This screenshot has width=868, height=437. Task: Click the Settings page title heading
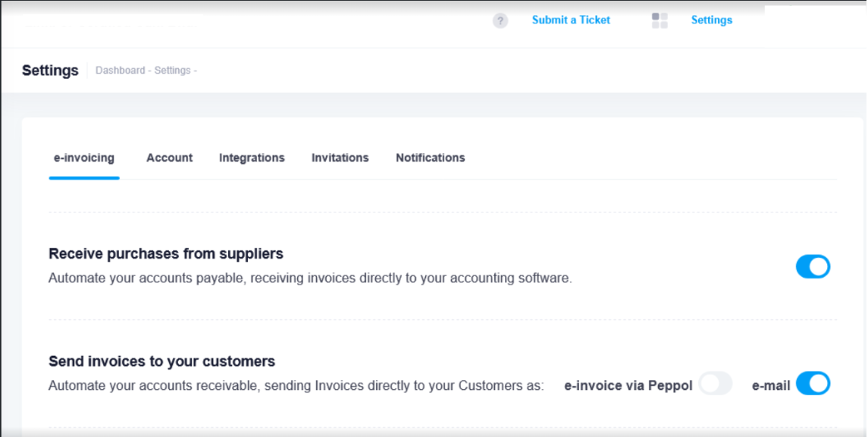50,71
